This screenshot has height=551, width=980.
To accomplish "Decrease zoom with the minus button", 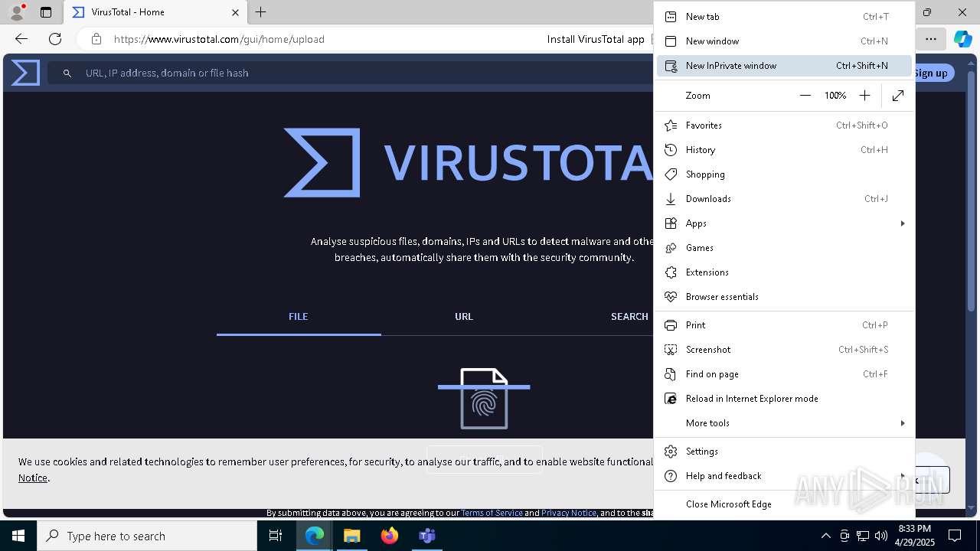I will [x=805, y=96].
